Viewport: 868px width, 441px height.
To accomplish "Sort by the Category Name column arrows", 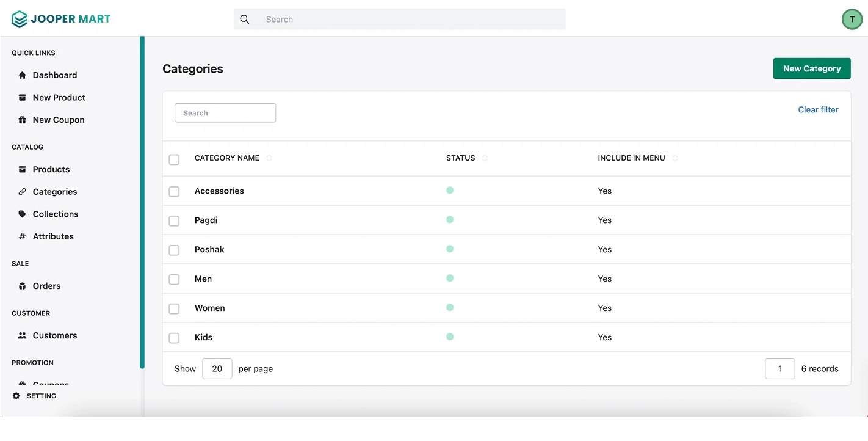I will [269, 158].
